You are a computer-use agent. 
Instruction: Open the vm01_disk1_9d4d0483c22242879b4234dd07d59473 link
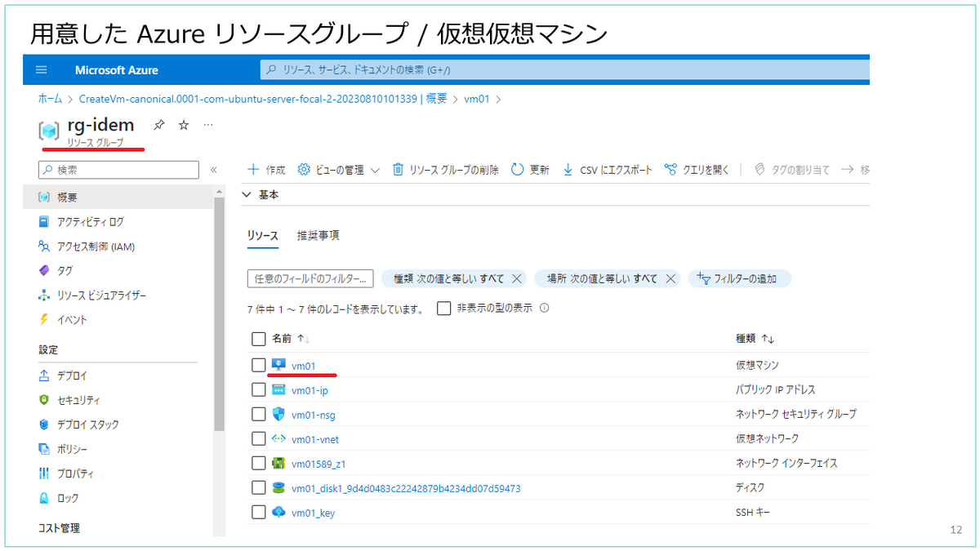tap(406, 489)
